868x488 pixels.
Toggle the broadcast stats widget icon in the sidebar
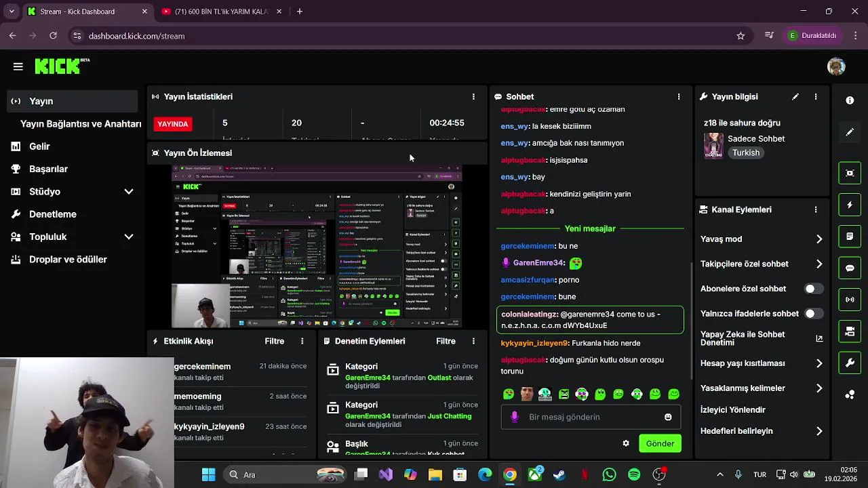[850, 300]
